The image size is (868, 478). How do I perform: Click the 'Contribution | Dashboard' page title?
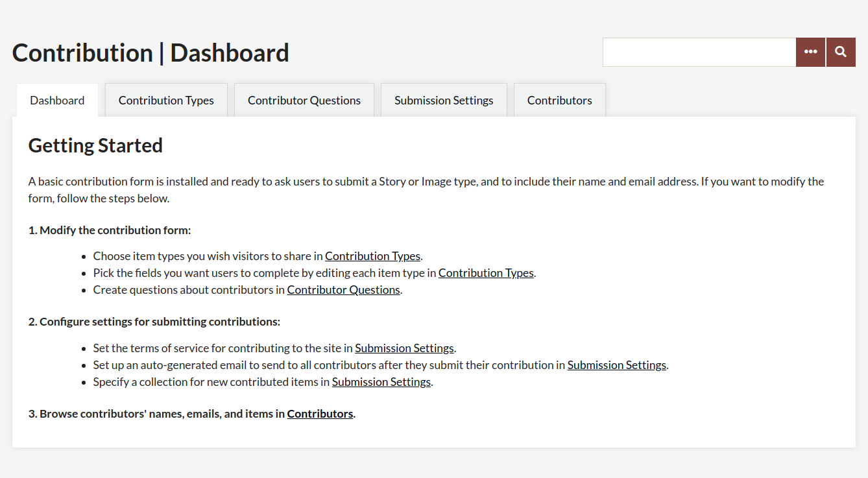tap(151, 53)
